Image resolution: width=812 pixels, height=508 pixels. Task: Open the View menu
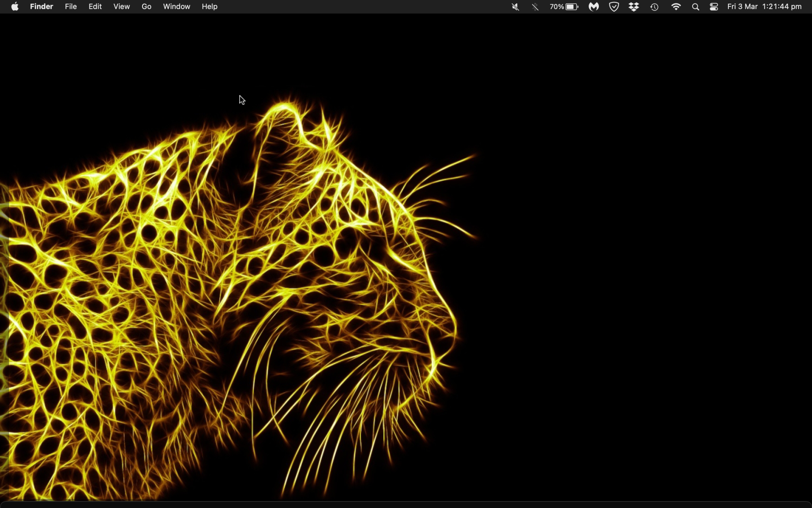click(x=121, y=7)
